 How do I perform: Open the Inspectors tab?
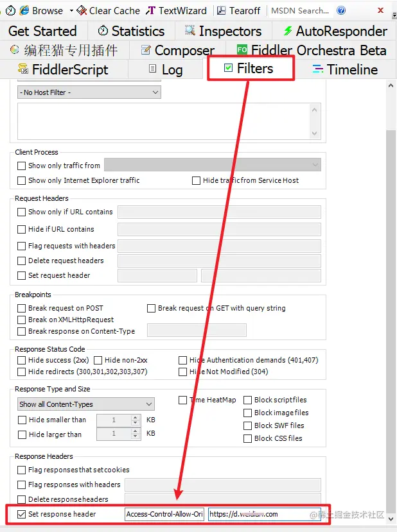point(223,31)
